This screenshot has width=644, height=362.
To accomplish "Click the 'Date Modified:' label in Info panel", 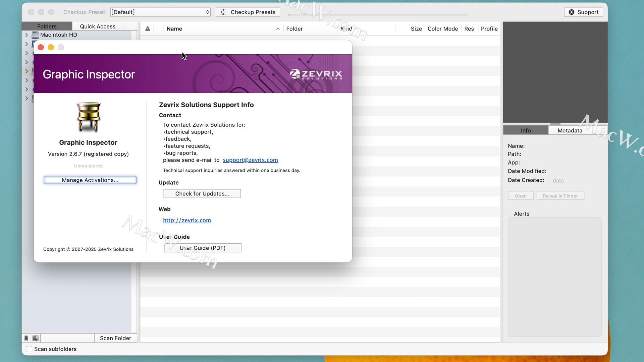I will (527, 171).
